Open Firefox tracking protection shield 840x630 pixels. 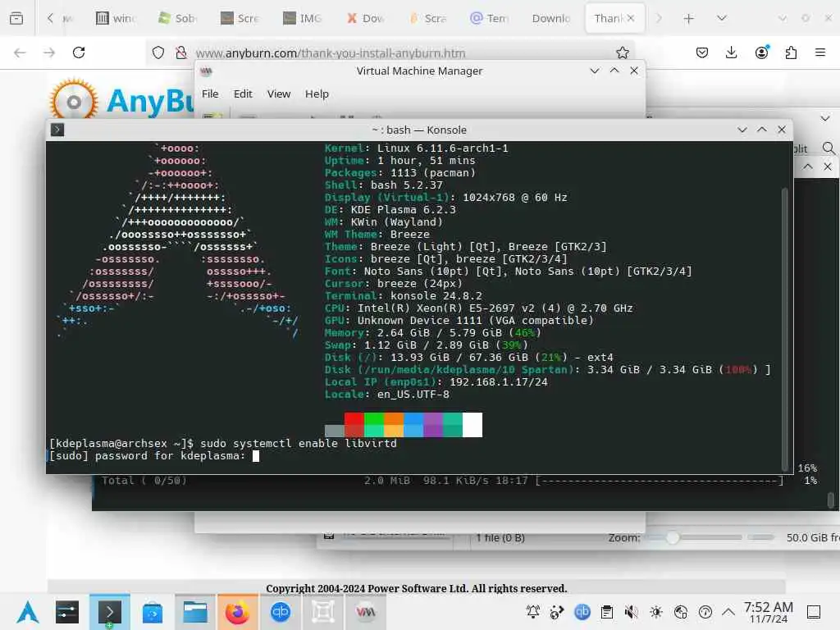click(158, 52)
